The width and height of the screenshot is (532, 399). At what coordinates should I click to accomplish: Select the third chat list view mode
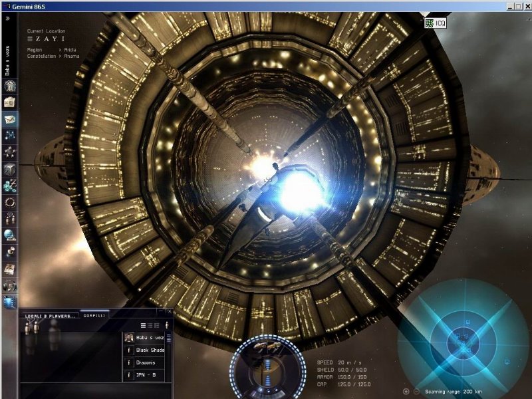click(157, 326)
